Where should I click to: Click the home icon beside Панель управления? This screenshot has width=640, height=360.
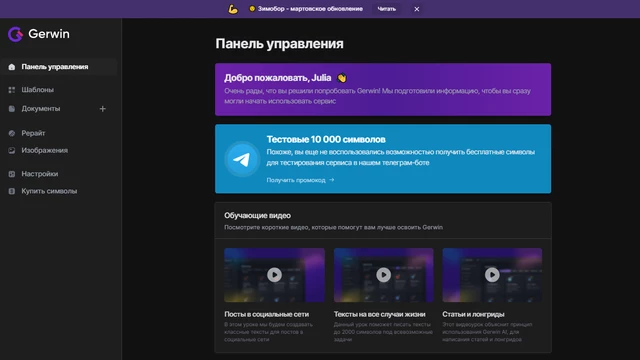click(x=12, y=67)
